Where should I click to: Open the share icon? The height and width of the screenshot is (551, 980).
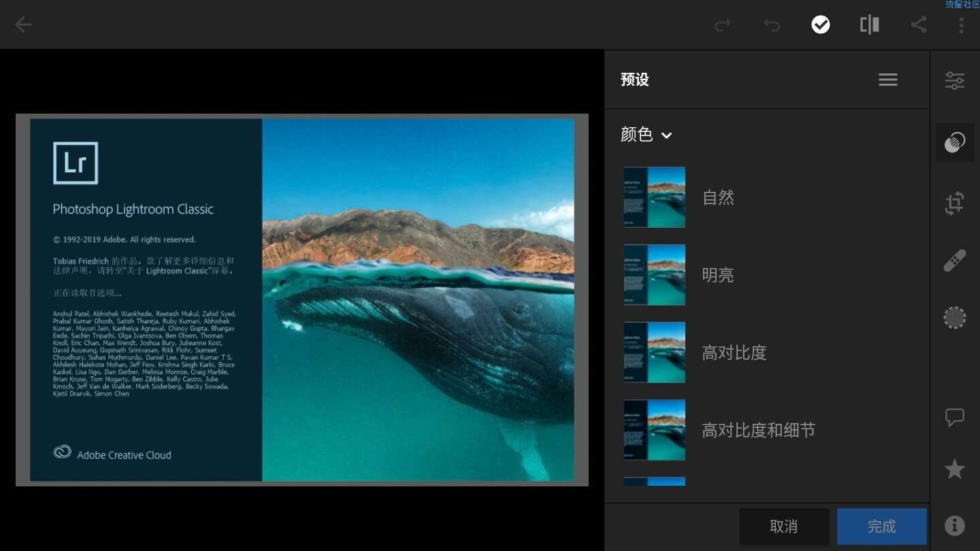(x=919, y=25)
